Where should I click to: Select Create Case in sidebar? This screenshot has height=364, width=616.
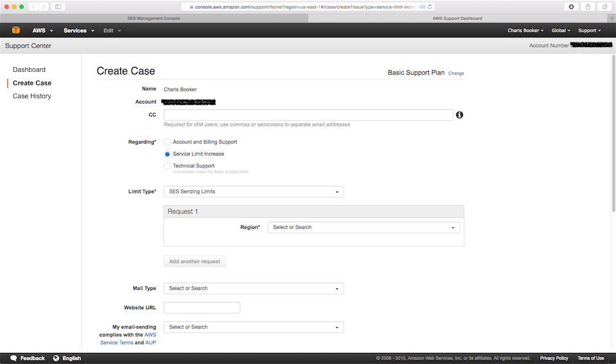[x=32, y=83]
